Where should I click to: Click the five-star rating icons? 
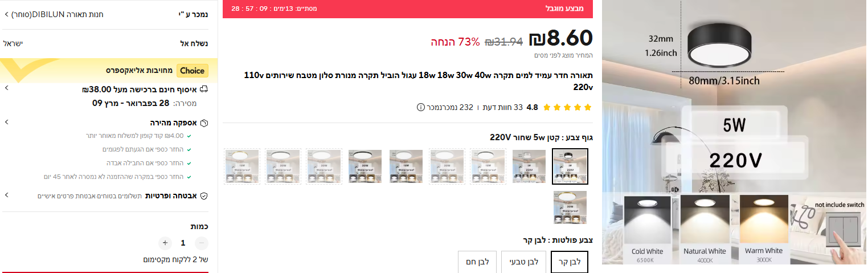coord(567,107)
